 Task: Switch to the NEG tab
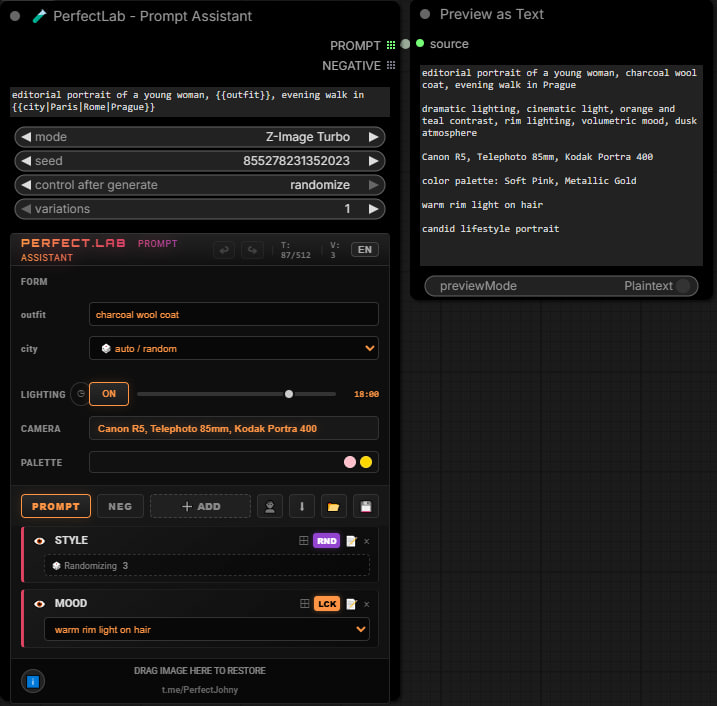click(120, 506)
